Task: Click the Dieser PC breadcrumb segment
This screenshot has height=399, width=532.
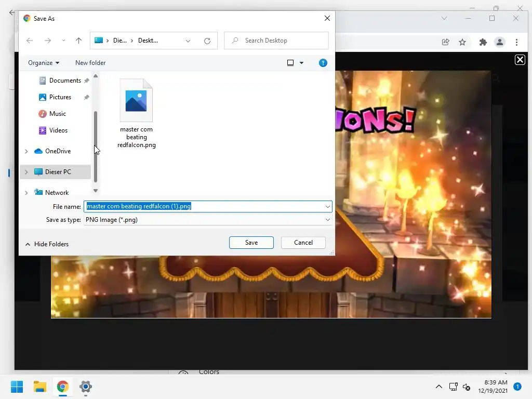Action: (120, 41)
